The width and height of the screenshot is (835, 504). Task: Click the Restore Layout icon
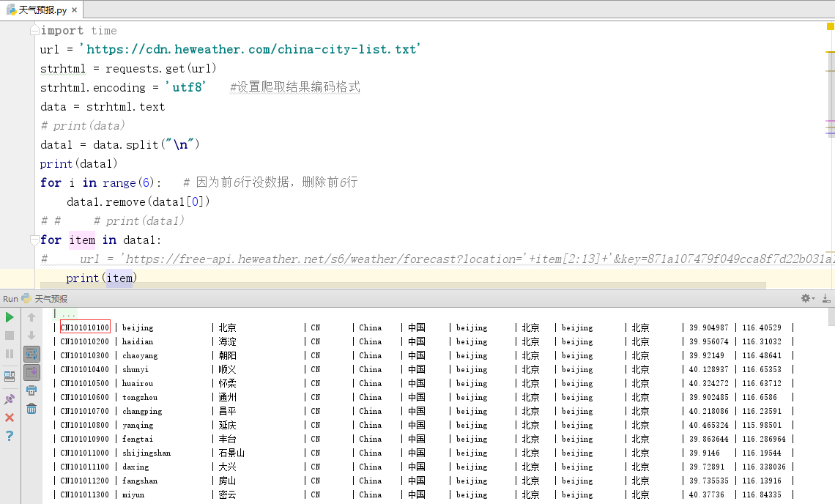[x=9, y=377]
